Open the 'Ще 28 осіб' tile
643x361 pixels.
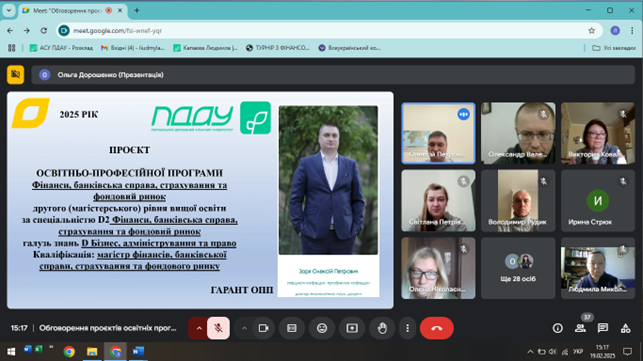tap(518, 268)
